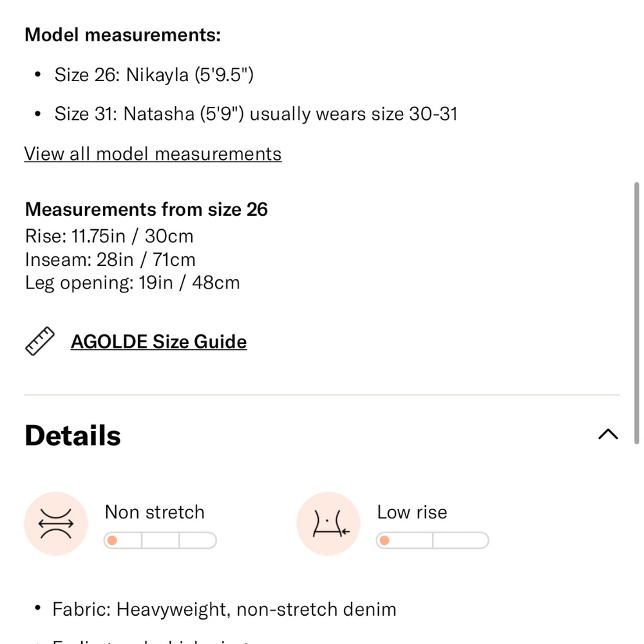Viewport: 644px width, 644px height.
Task: Click the Inseam 28in measurement text
Action: pos(110,260)
